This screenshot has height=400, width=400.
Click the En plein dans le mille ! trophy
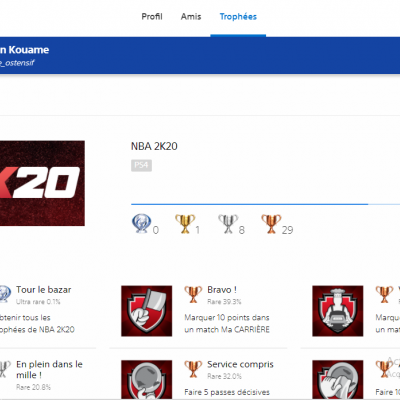click(x=49, y=369)
